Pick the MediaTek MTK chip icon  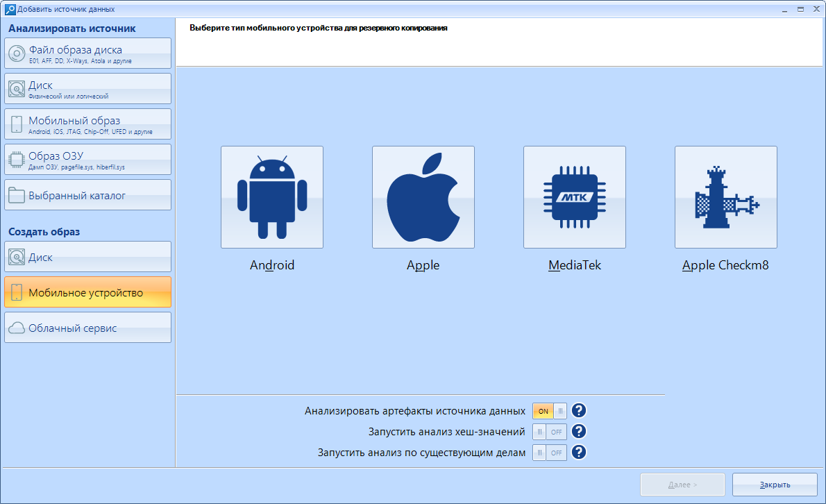[x=574, y=197]
